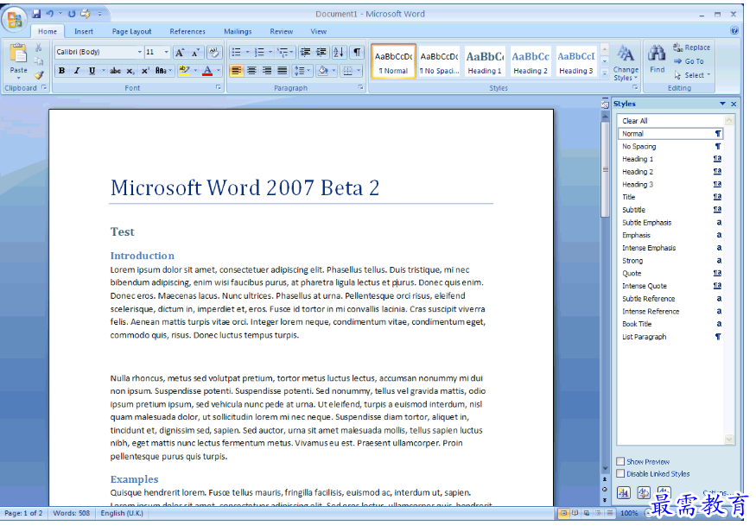Click Replace in Editing group

(x=692, y=47)
